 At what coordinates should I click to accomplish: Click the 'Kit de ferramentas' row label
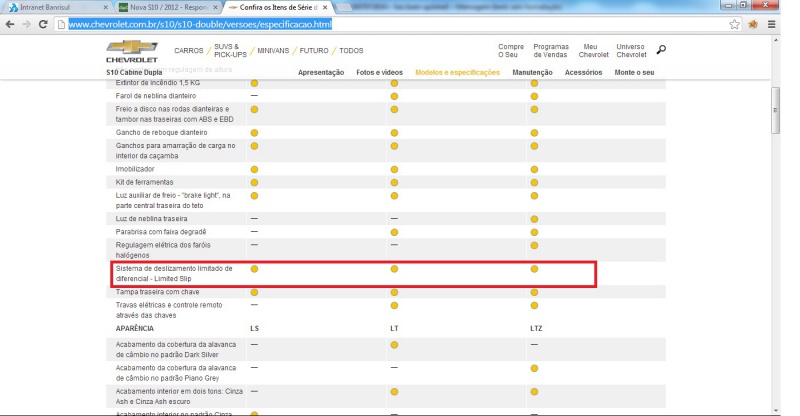coord(144,182)
